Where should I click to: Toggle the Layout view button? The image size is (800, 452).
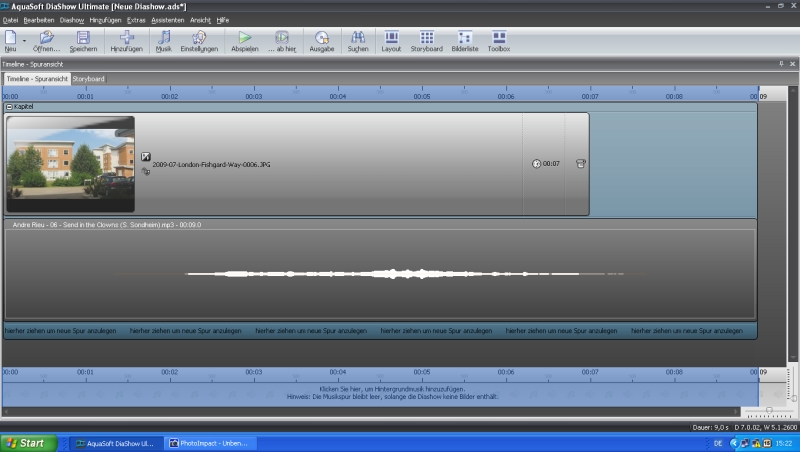[x=391, y=38]
